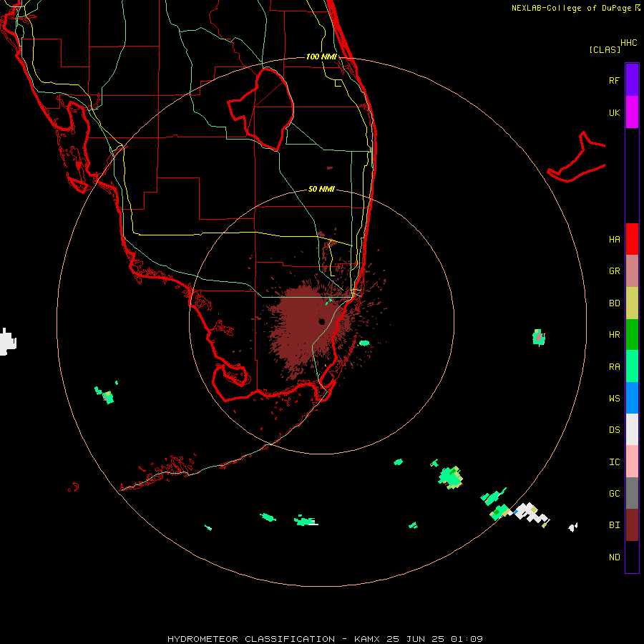644x644 pixels.
Task: Select the 'GR' legend label
Action: 614,271
